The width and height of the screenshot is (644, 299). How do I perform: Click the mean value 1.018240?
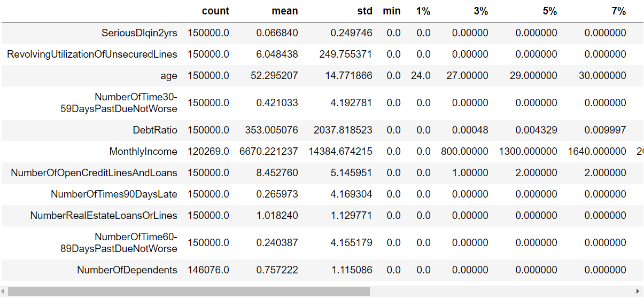coord(277,216)
